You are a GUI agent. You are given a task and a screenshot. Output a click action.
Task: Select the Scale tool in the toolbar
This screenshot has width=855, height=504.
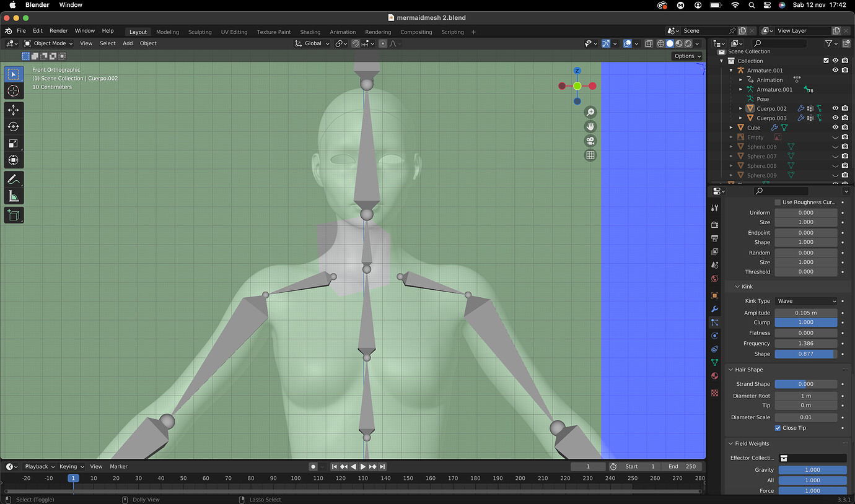[x=14, y=143]
